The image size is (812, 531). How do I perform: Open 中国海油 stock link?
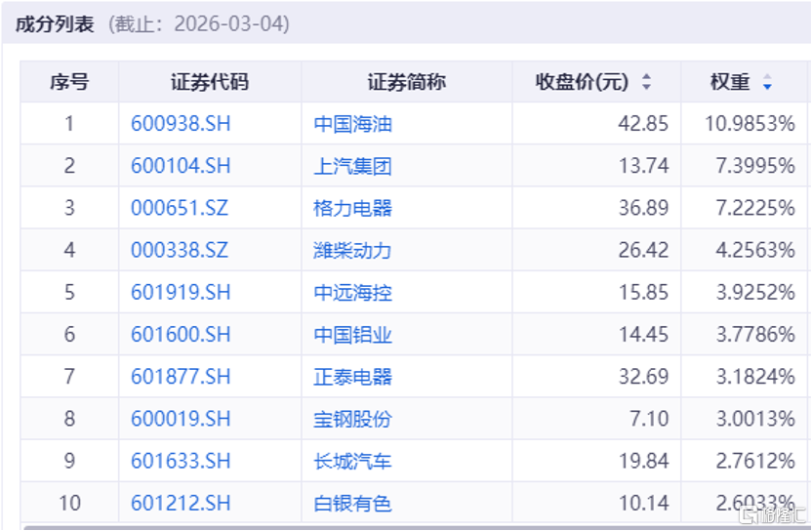pyautogui.click(x=352, y=124)
